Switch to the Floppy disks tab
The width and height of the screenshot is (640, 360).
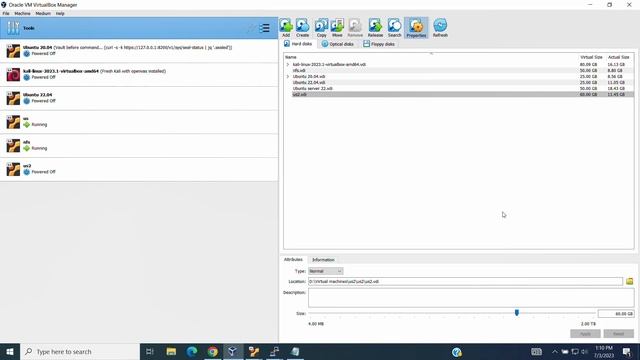[379, 44]
